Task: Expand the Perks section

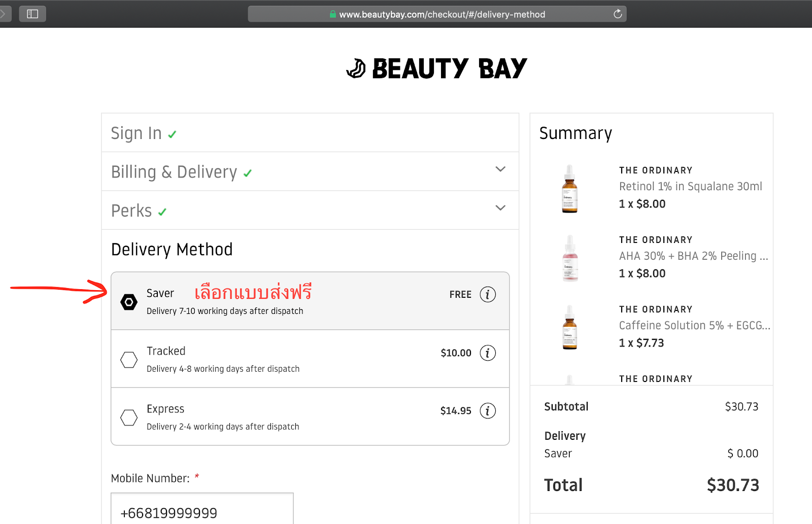Action: pyautogui.click(x=500, y=208)
